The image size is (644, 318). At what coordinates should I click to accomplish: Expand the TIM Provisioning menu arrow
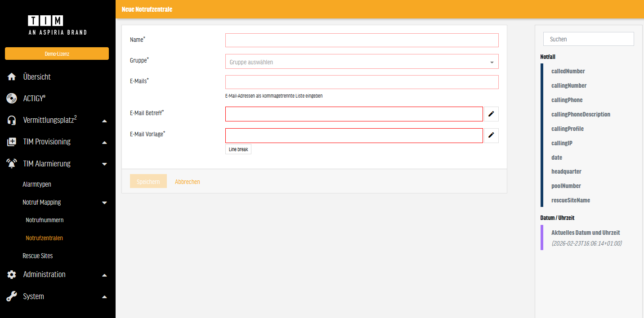[104, 143]
